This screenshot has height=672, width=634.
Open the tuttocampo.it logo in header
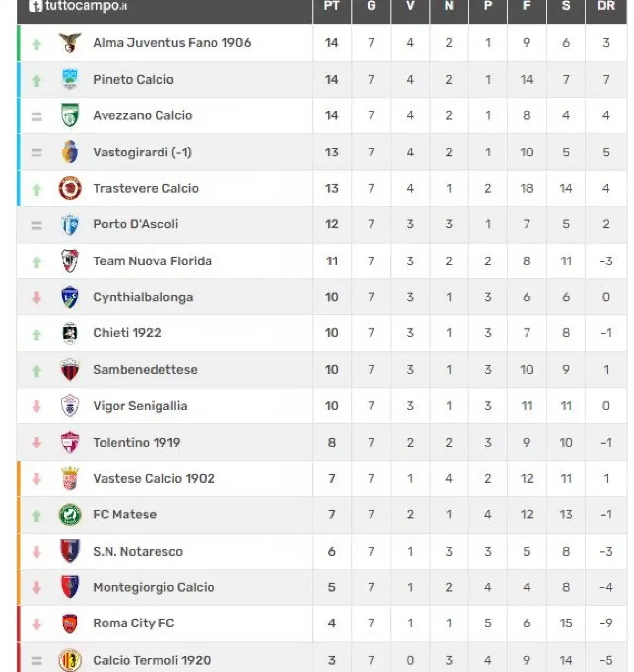(x=78, y=6)
